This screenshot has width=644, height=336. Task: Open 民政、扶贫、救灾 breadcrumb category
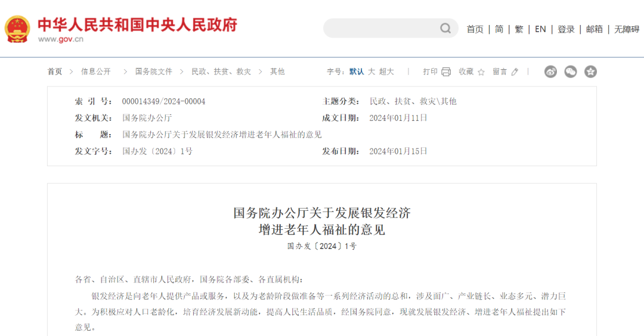click(221, 71)
